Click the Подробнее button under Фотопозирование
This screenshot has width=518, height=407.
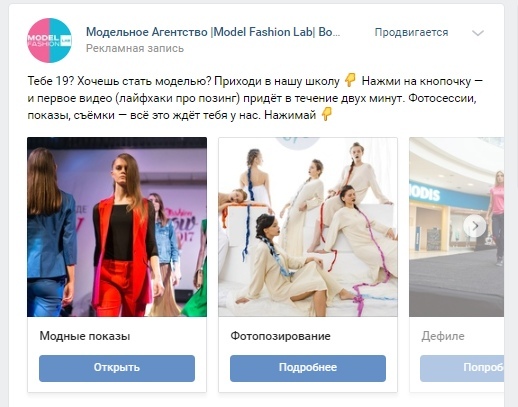pos(308,368)
